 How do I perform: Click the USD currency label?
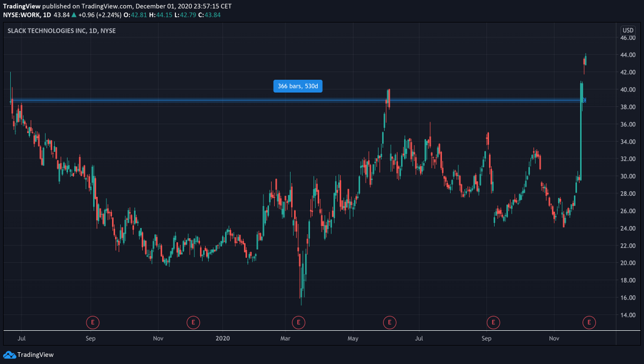click(627, 30)
